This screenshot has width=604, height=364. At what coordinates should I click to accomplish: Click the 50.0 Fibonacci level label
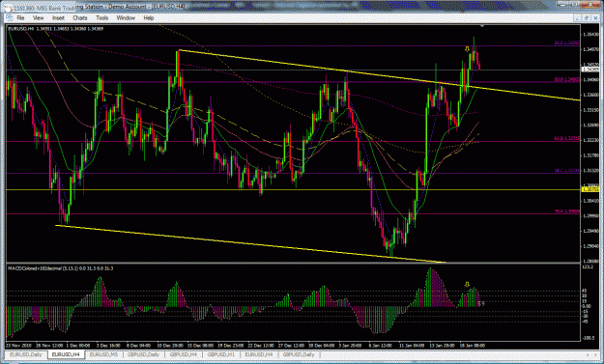[x=567, y=79]
